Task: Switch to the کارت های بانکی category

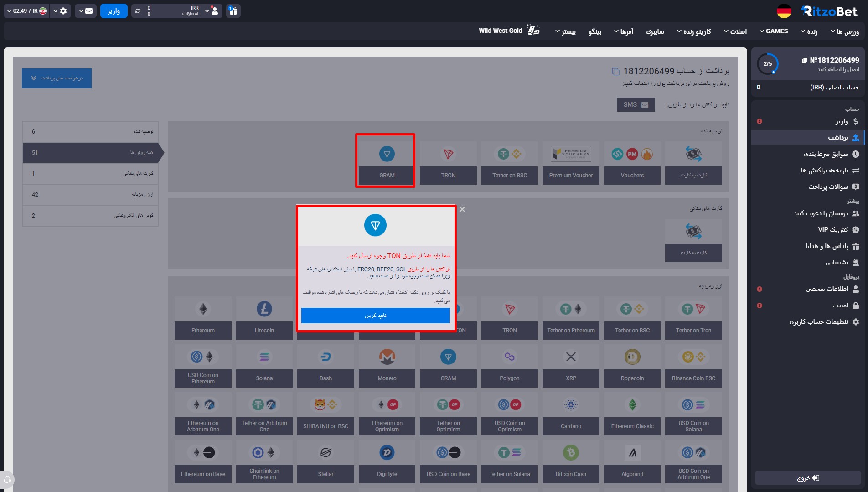Action: click(x=90, y=174)
